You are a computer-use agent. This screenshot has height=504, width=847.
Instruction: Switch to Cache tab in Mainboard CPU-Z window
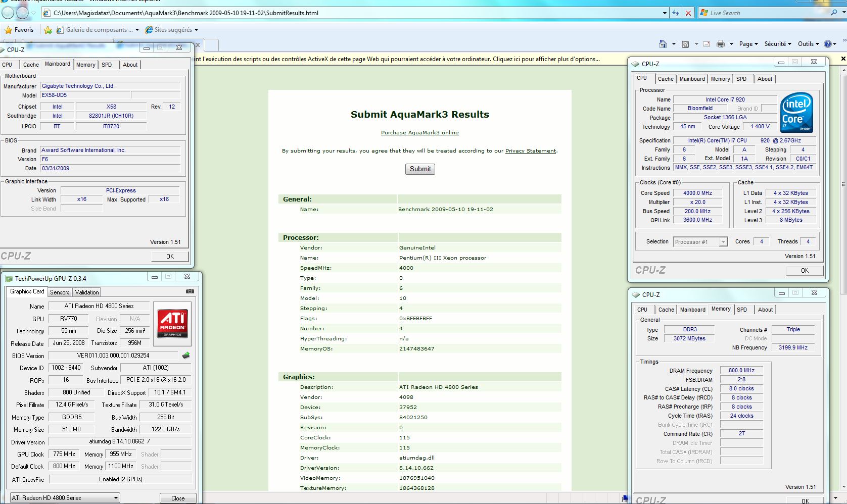pos(31,65)
